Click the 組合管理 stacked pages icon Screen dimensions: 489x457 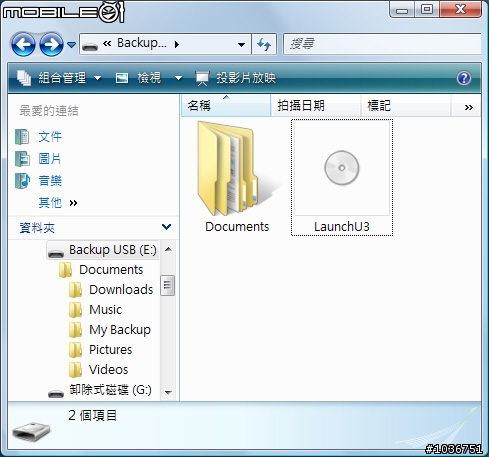coord(24,78)
